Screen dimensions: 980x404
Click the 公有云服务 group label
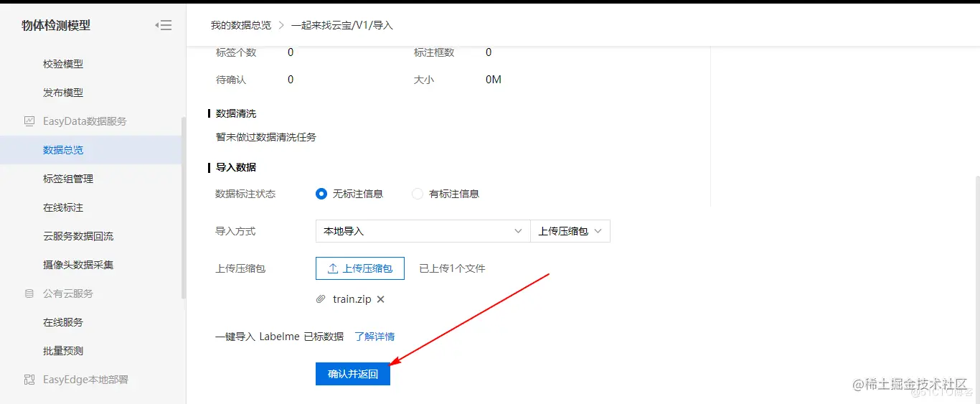click(68, 293)
